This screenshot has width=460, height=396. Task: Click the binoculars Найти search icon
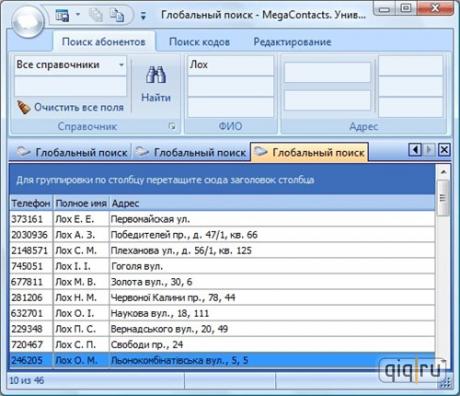(155, 75)
